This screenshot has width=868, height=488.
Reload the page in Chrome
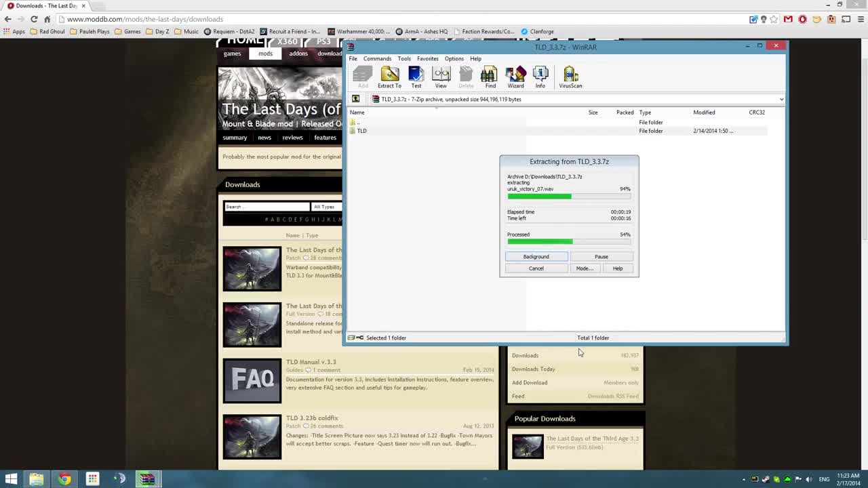point(34,19)
